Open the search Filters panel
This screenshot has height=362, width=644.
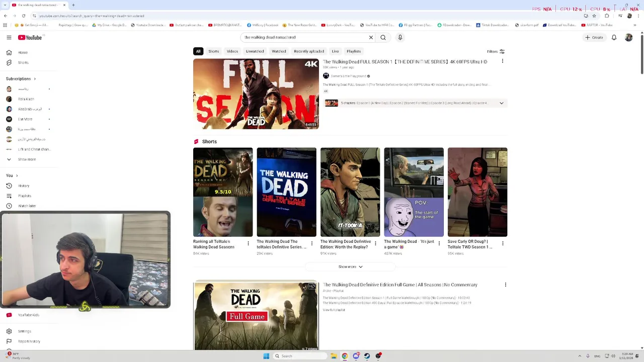point(496,51)
